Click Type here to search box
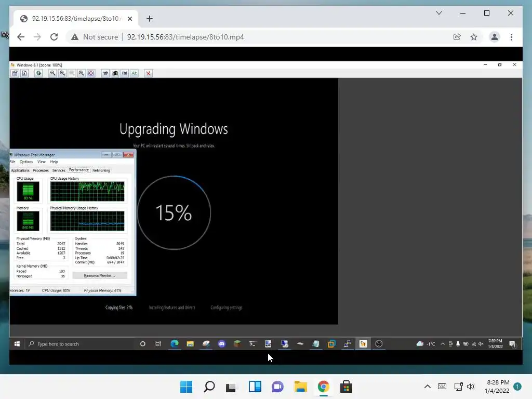 click(80, 344)
